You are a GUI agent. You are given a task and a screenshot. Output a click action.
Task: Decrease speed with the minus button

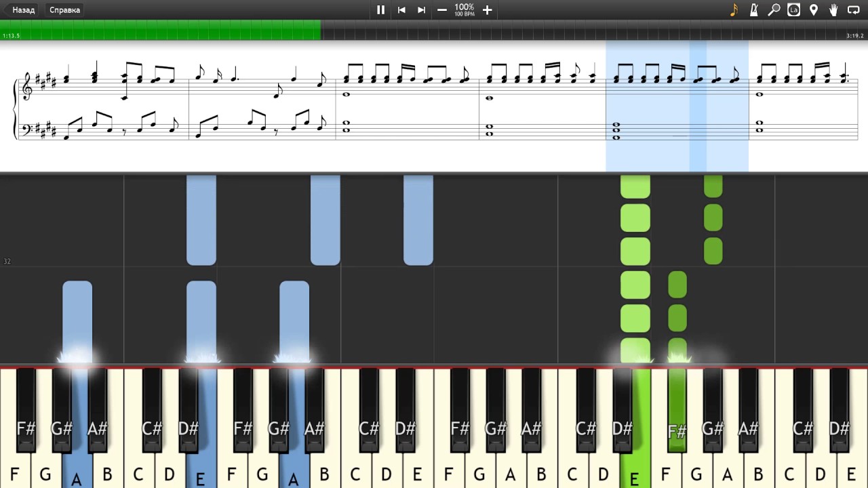point(442,10)
